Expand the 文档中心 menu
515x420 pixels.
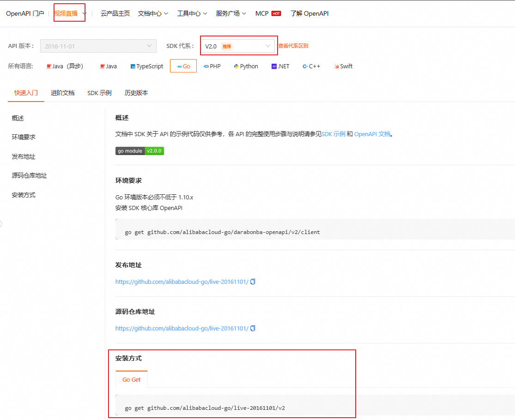coord(153,13)
